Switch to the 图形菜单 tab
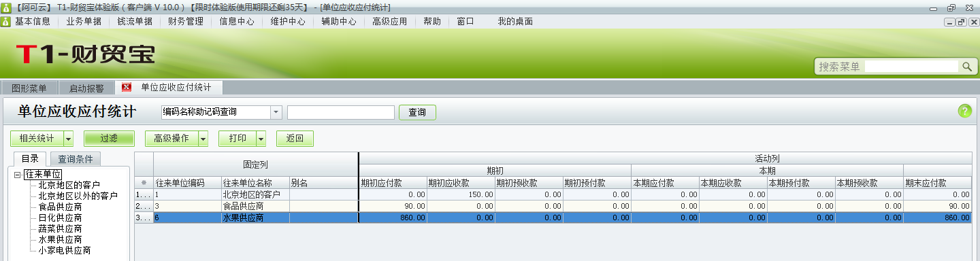Viewport: 980px width, 261px height. point(29,88)
